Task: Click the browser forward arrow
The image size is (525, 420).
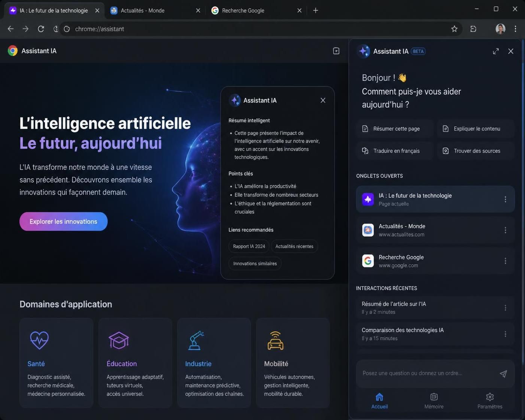Action: pos(25,29)
